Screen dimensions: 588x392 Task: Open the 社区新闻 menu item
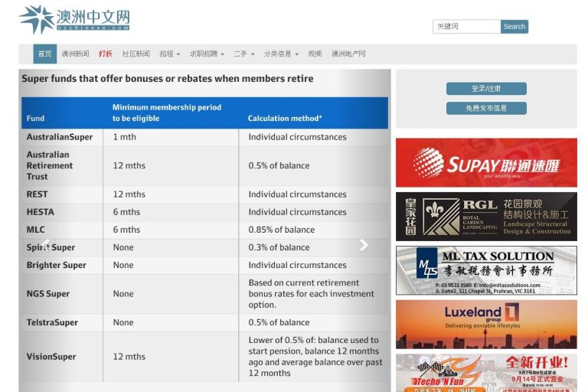pyautogui.click(x=136, y=54)
